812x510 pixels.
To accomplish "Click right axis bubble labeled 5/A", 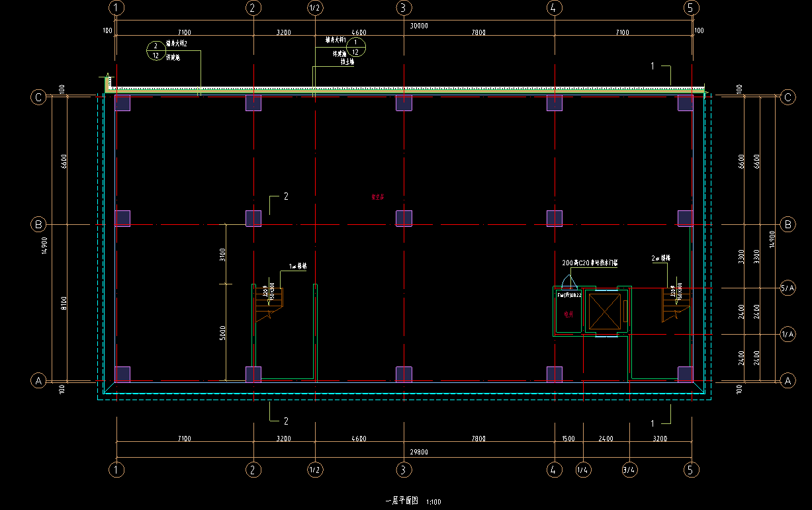I will 788,288.
